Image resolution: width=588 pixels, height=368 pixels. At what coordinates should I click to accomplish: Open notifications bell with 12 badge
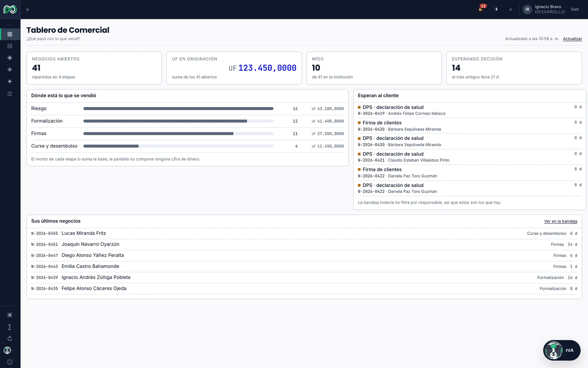[481, 9]
